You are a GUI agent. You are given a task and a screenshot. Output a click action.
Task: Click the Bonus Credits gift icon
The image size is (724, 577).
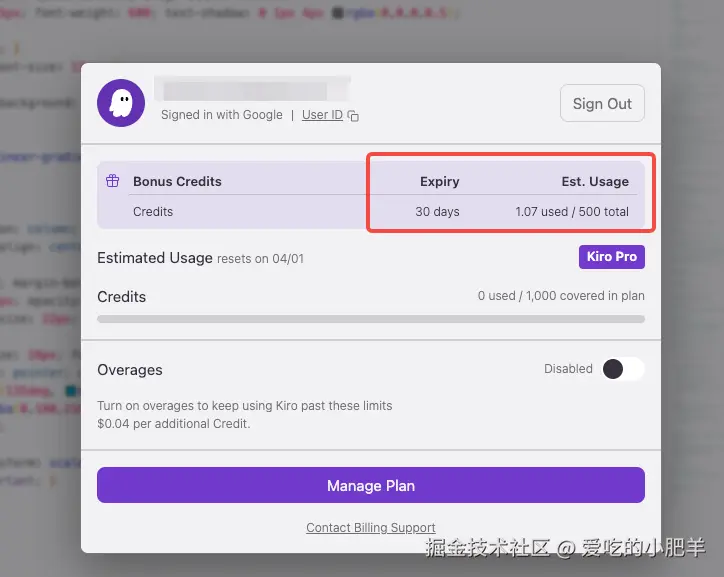[x=113, y=181]
